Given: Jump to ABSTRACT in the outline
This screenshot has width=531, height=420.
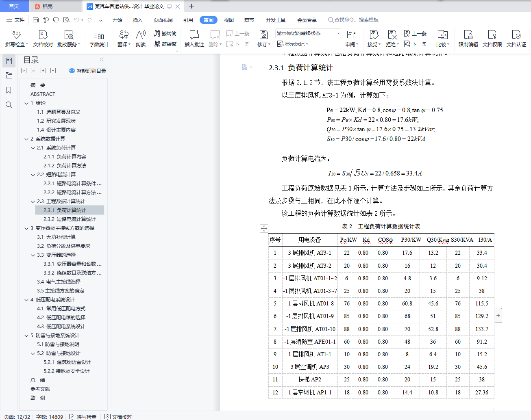Looking at the screenshot, I should pos(43,94).
